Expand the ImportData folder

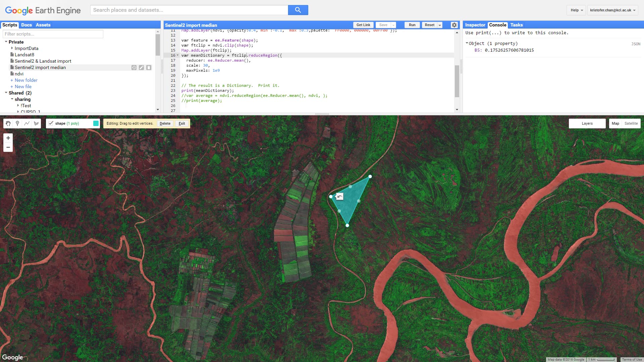pos(12,48)
